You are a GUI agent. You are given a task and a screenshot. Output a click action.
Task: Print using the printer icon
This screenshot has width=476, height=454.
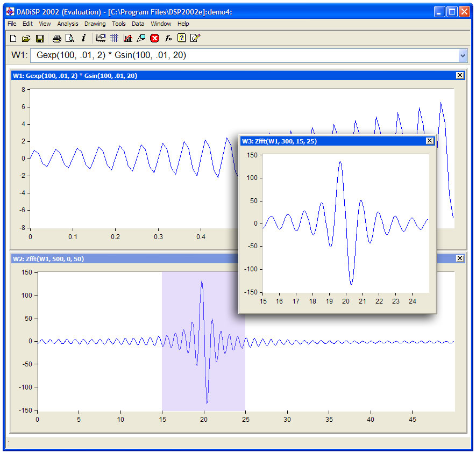pyautogui.click(x=57, y=38)
